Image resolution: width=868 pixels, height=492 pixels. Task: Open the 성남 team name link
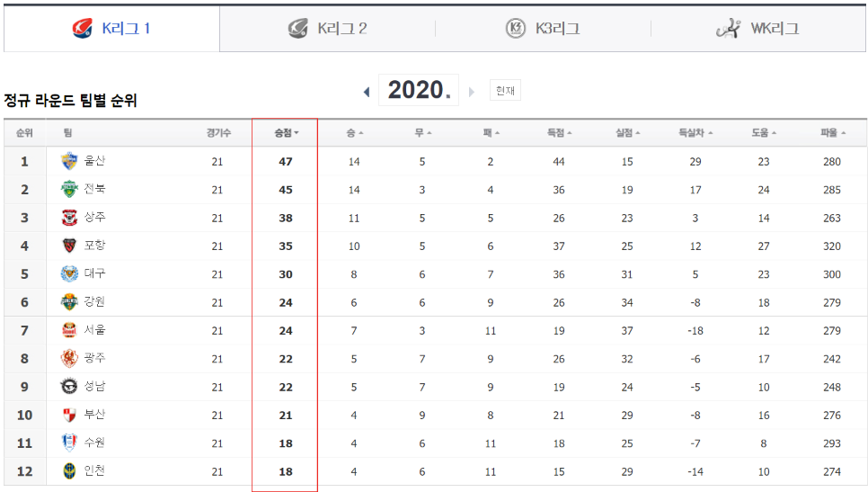point(94,386)
